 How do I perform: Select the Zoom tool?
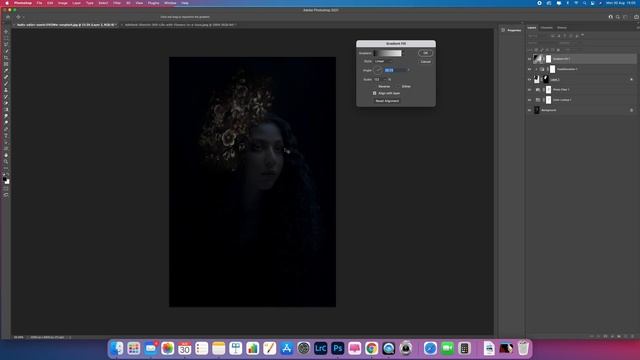tap(6, 162)
